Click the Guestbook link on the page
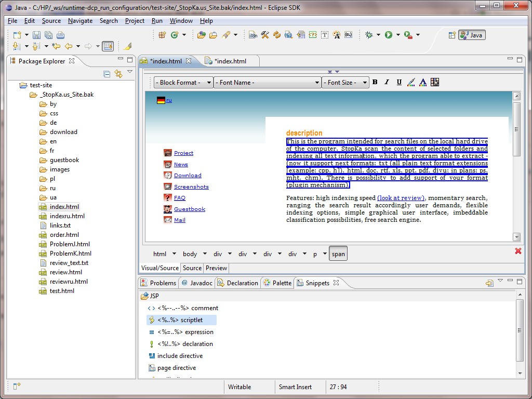Screen dimensions: 532x399 (190, 209)
